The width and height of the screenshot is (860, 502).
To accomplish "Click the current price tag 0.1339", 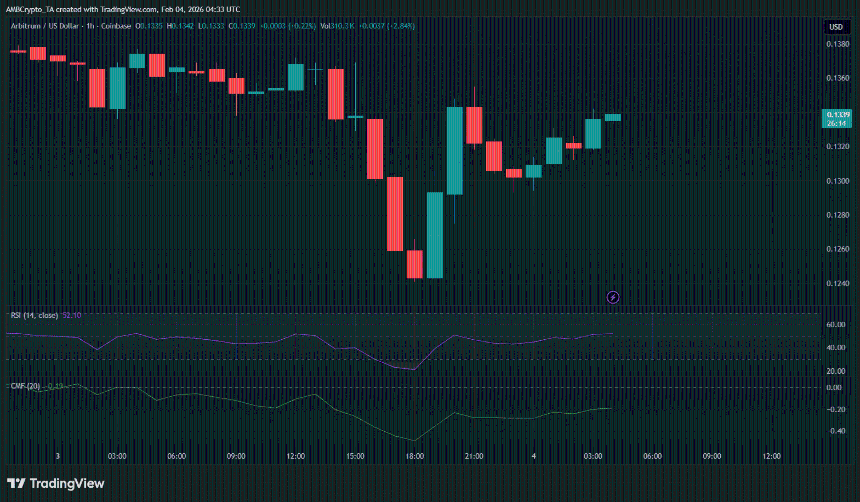I will click(835, 116).
